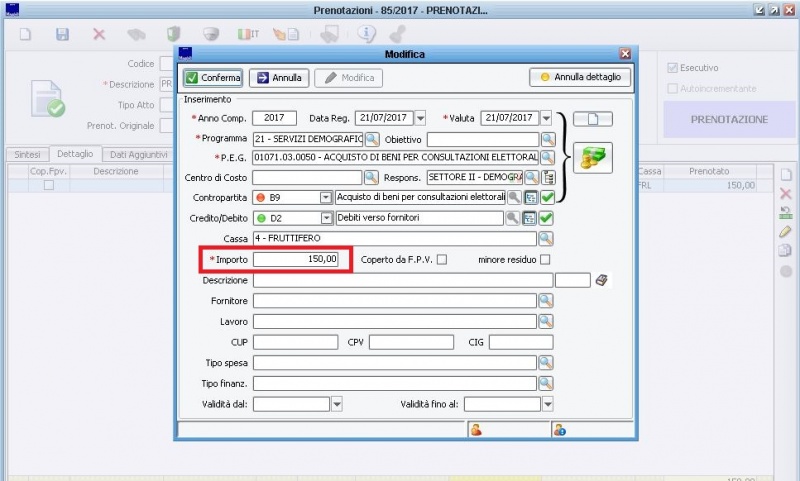Switch to Dettaglio tab
The height and width of the screenshot is (481, 800).
click(75, 154)
